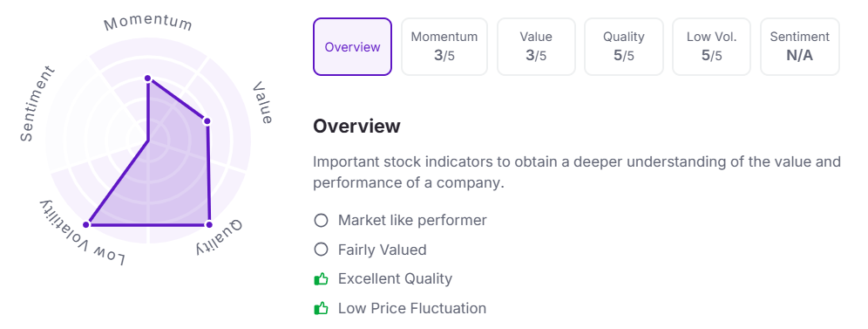868x329 pixels.
Task: Open the Value 3/5 tab
Action: (536, 46)
